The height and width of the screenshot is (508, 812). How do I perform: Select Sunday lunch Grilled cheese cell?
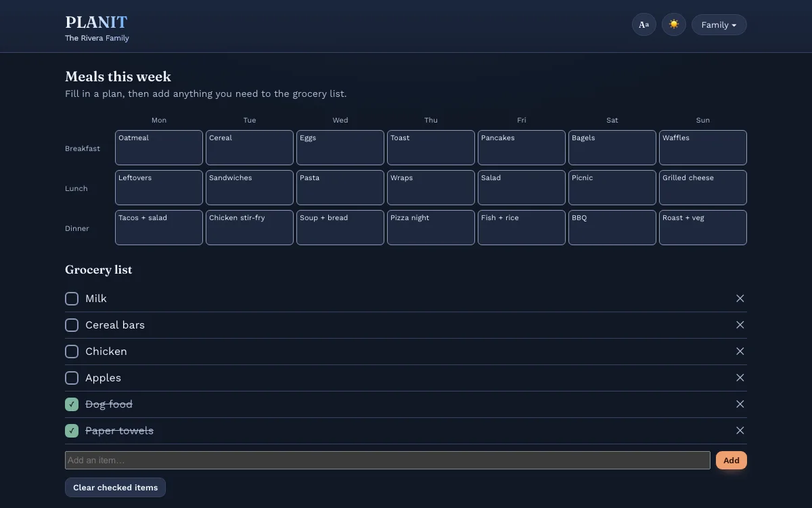[x=703, y=188]
